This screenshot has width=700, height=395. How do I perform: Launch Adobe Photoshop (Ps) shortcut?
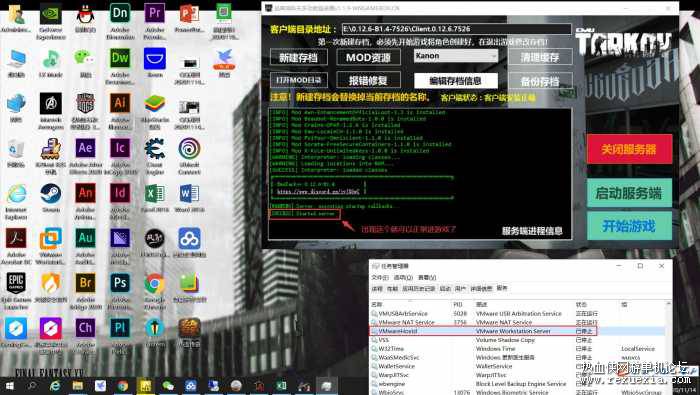(x=120, y=291)
